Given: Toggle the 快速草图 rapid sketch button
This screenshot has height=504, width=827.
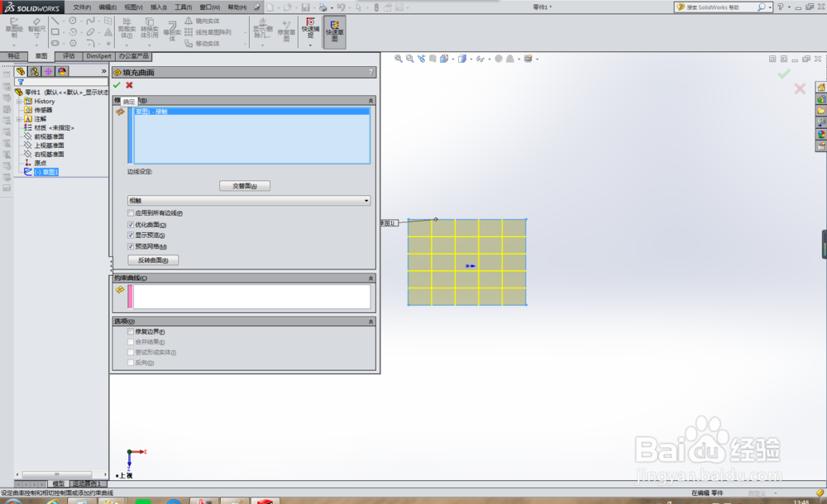Looking at the screenshot, I should [334, 31].
